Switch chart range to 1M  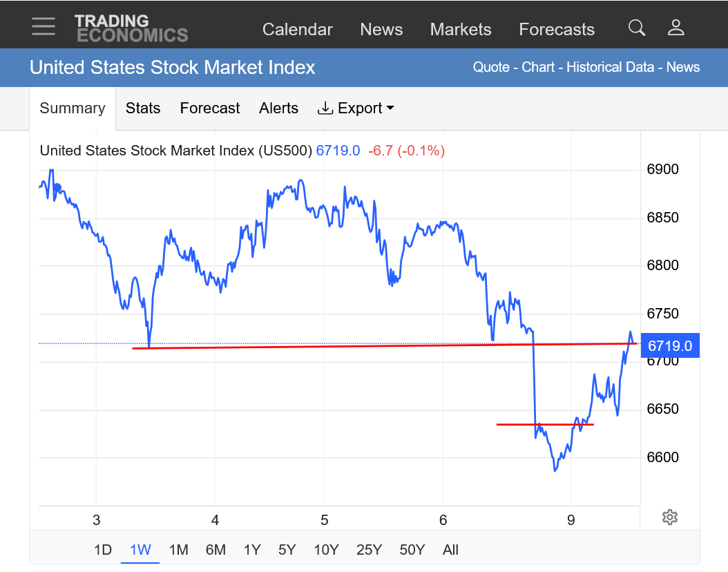coord(178,550)
